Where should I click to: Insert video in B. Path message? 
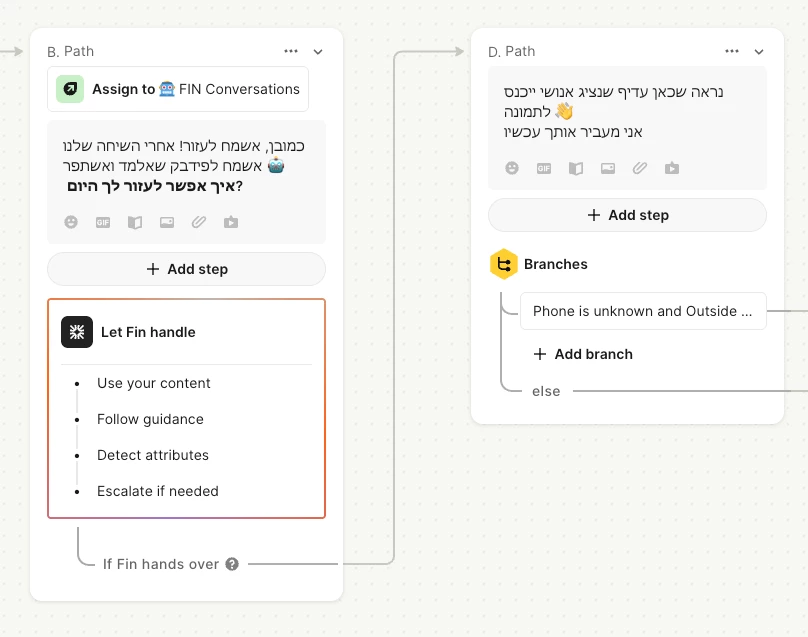tap(231, 222)
